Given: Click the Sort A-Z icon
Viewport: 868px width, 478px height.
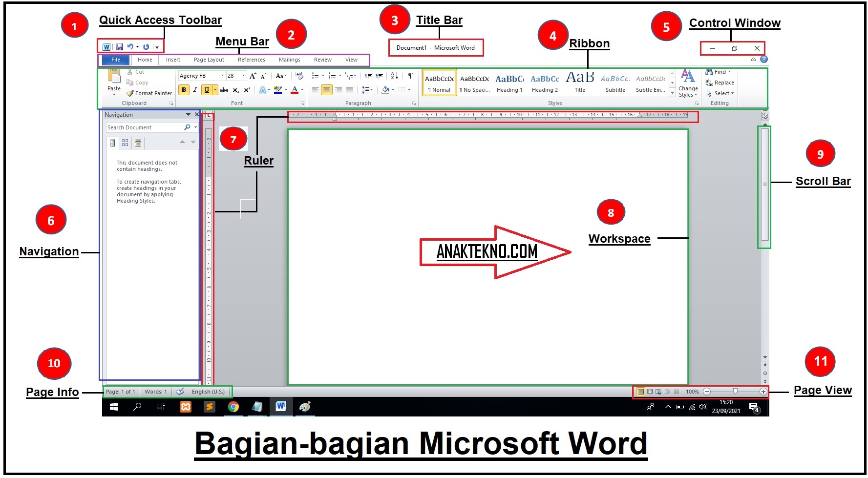Looking at the screenshot, I should (x=395, y=76).
